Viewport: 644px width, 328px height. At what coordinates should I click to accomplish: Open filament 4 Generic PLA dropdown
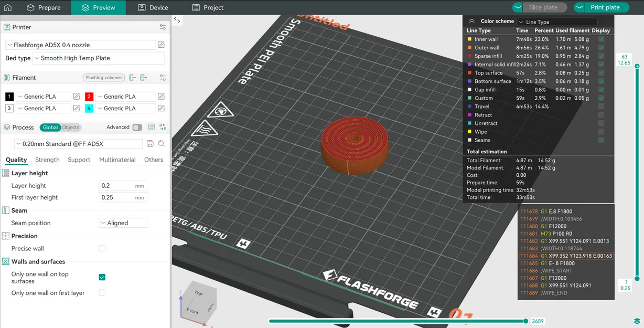[x=125, y=108]
